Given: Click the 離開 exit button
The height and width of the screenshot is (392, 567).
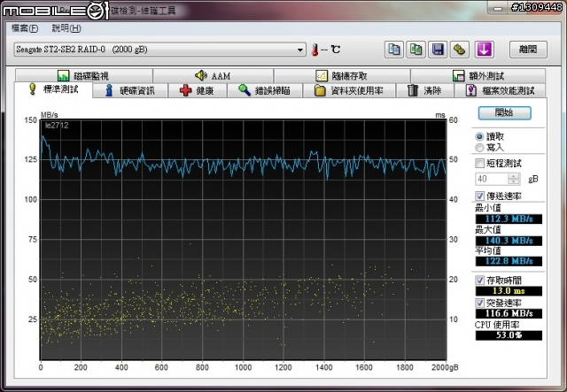Looking at the screenshot, I should point(528,50).
